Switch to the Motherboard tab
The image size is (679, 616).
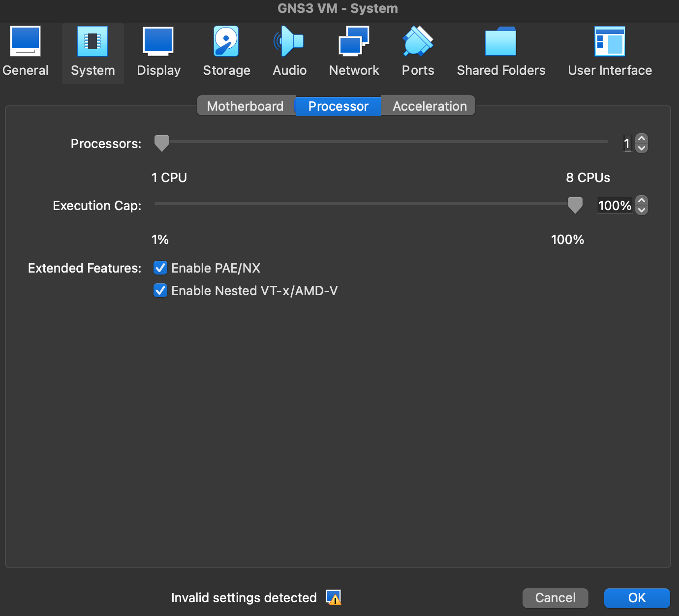[x=246, y=106]
